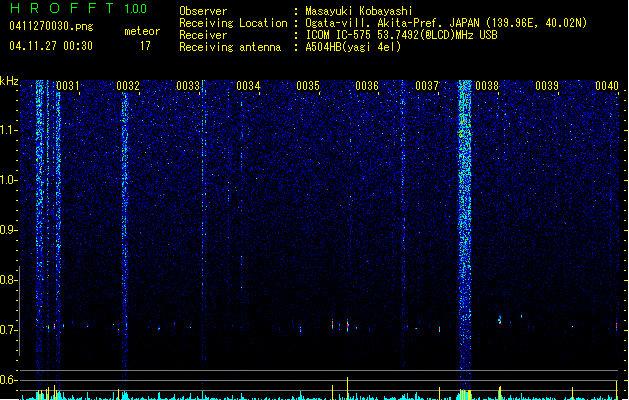Click the 0.8 kHz axis tick label
Image resolution: width=629 pixels, height=400 pixels.
[x=9, y=280]
